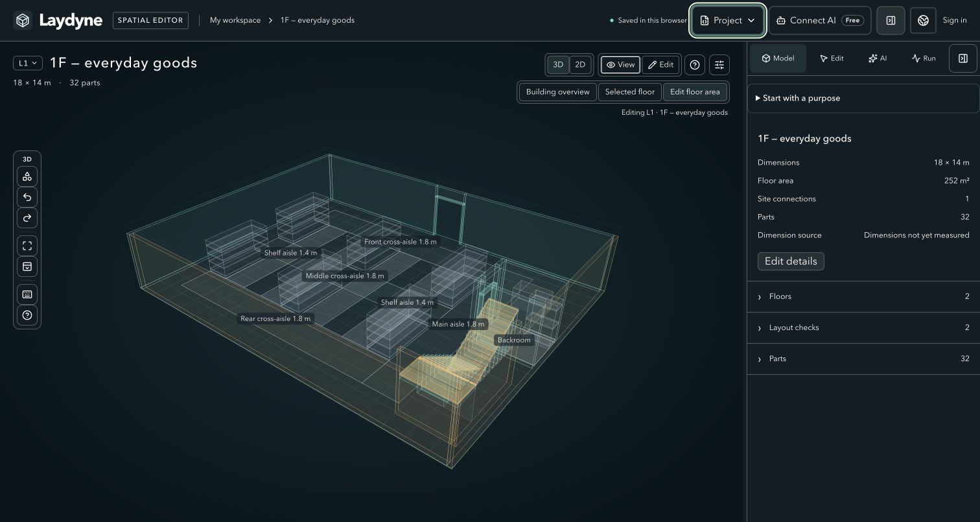Expand the Parts section
Viewport: 980px width, 522px height.
(x=863, y=359)
